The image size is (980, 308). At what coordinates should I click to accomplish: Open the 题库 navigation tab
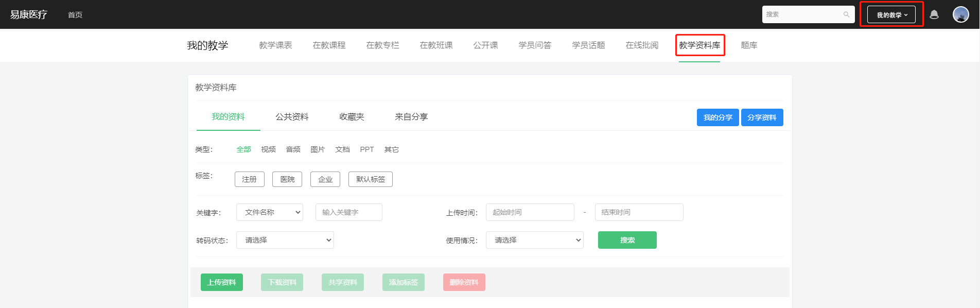click(x=749, y=45)
